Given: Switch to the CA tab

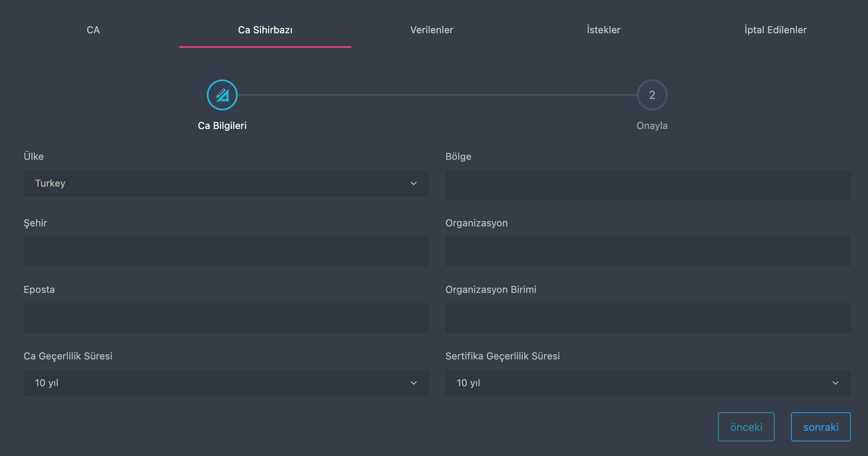Looking at the screenshot, I should pyautogui.click(x=93, y=30).
